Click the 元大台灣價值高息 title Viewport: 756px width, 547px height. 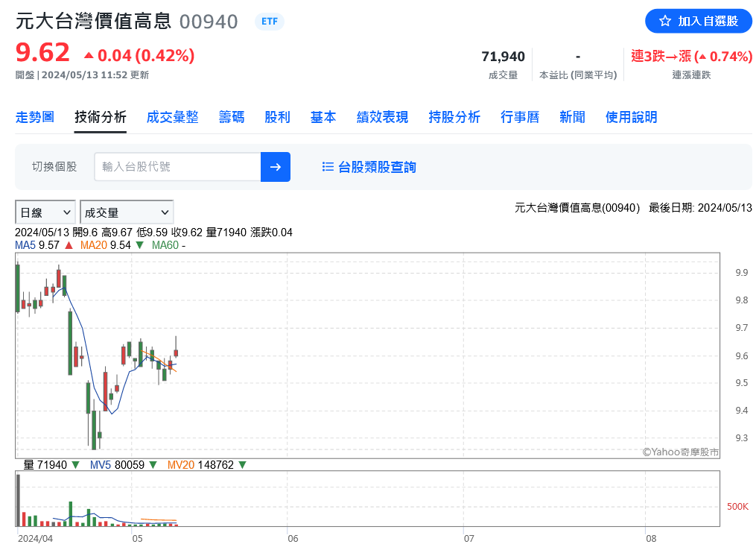coord(94,21)
